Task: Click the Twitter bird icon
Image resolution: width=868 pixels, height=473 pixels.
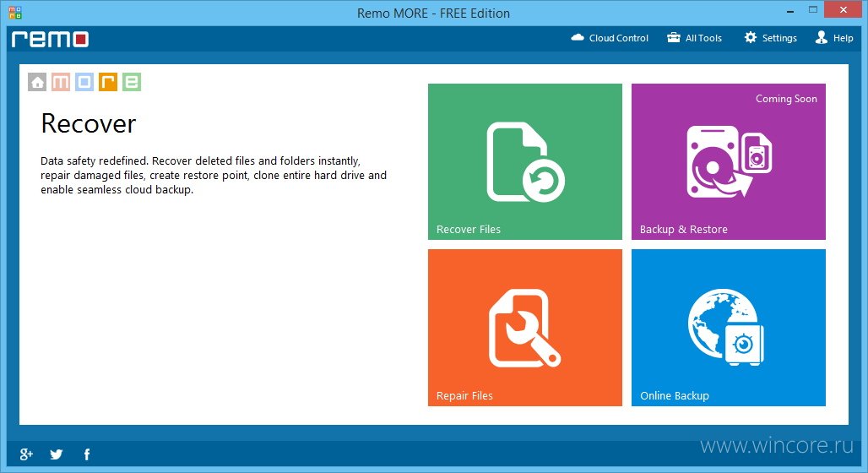Action: 56,454
